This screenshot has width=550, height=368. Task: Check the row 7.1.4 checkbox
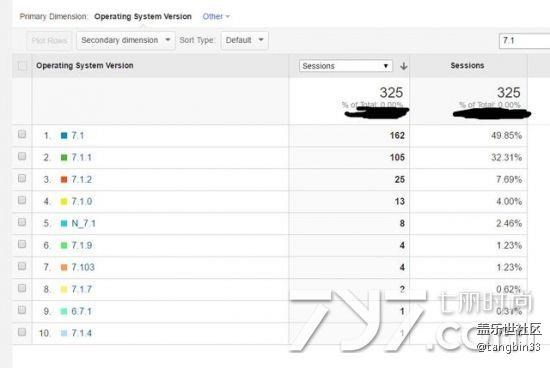pyautogui.click(x=22, y=332)
